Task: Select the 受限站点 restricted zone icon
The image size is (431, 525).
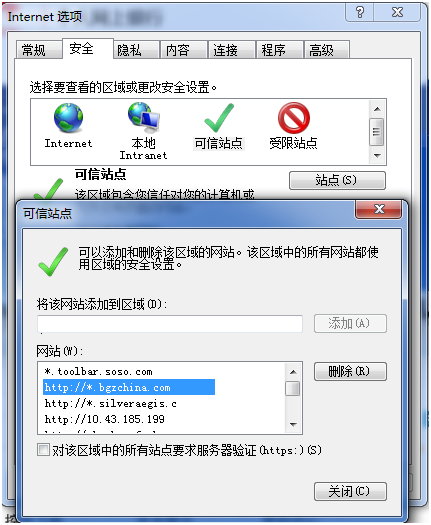Action: tap(294, 118)
